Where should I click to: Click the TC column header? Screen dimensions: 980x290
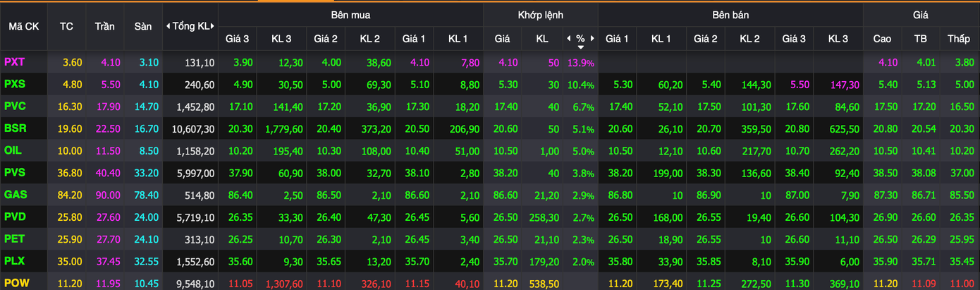(66, 26)
